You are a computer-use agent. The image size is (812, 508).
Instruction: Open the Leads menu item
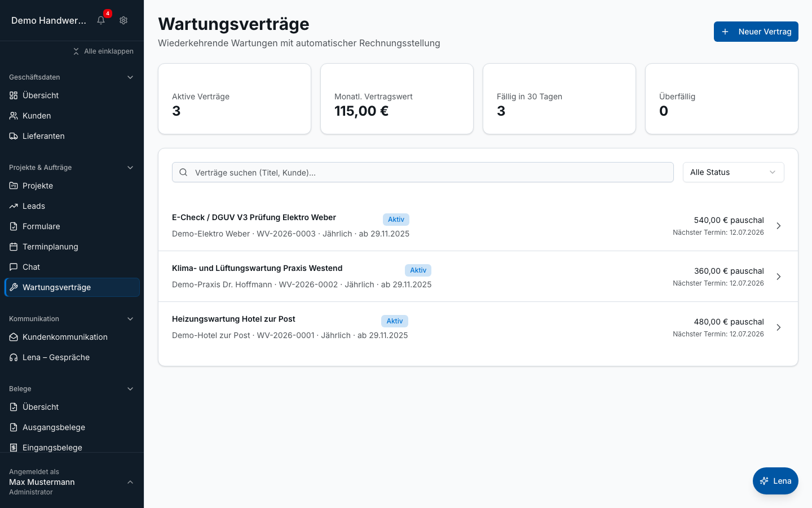click(72, 206)
